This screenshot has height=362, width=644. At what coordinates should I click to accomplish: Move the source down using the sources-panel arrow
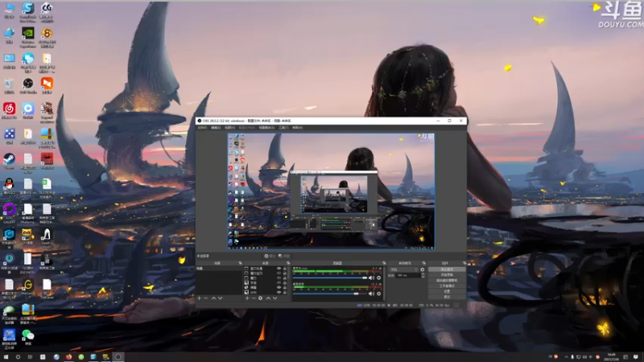(275, 298)
